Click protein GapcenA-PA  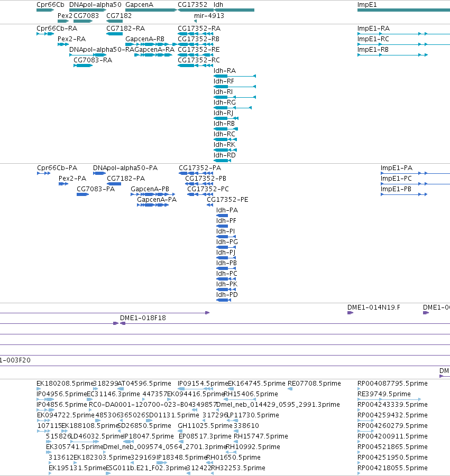(x=157, y=200)
